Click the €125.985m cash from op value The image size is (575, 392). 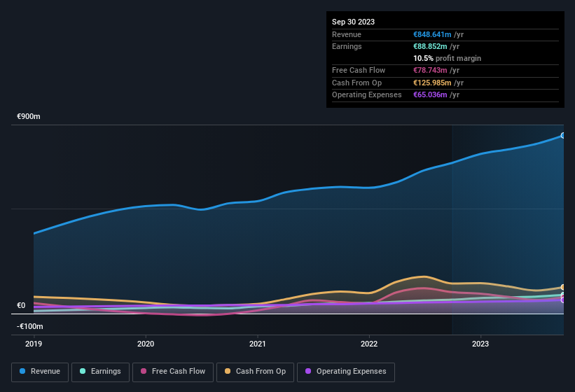pos(432,83)
